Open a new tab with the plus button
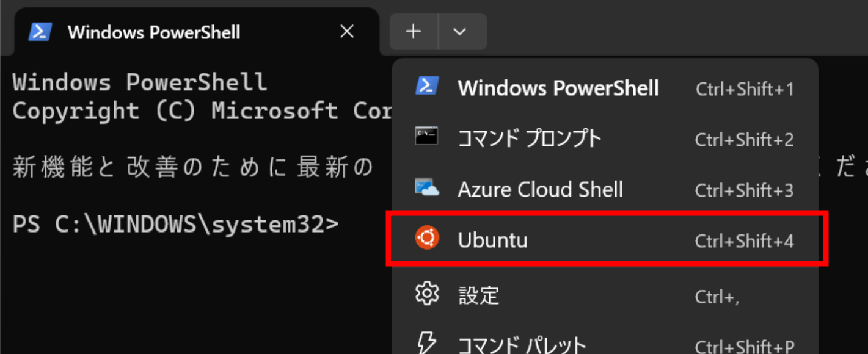Image resolution: width=868 pixels, height=354 pixels. (x=414, y=31)
